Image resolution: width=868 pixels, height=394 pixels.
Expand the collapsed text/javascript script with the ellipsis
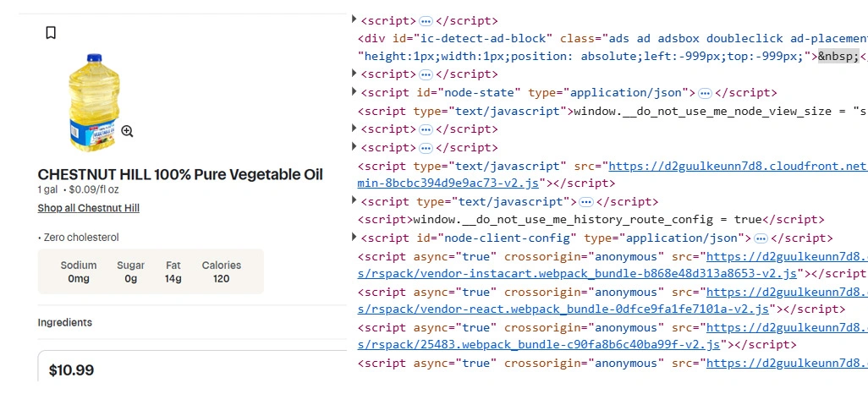[x=354, y=202]
